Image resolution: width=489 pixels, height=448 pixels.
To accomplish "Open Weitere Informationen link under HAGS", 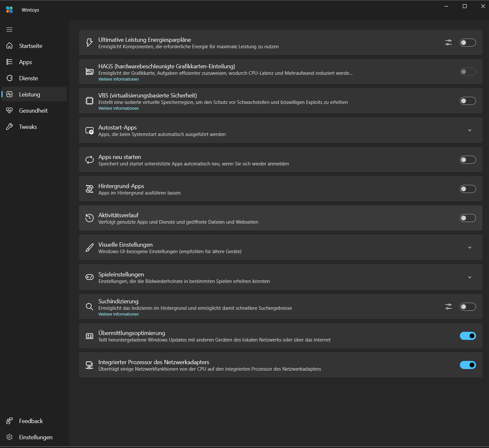I will tap(119, 79).
